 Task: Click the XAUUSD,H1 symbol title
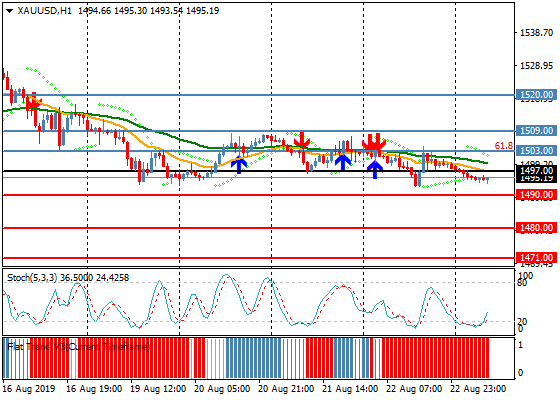(x=45, y=11)
